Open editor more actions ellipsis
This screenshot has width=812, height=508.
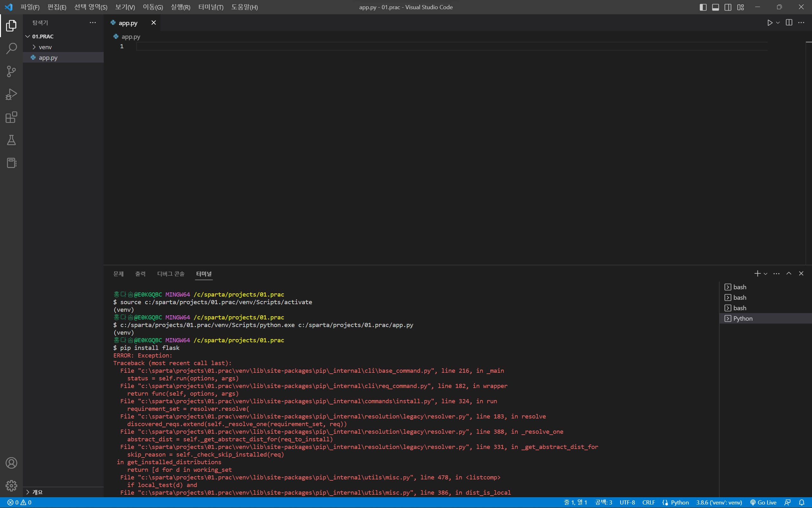801,23
